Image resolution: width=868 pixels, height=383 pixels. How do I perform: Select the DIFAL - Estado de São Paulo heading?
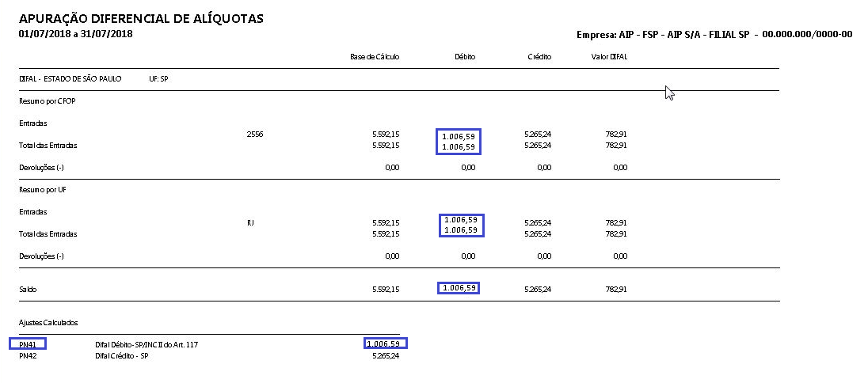pyautogui.click(x=70, y=79)
